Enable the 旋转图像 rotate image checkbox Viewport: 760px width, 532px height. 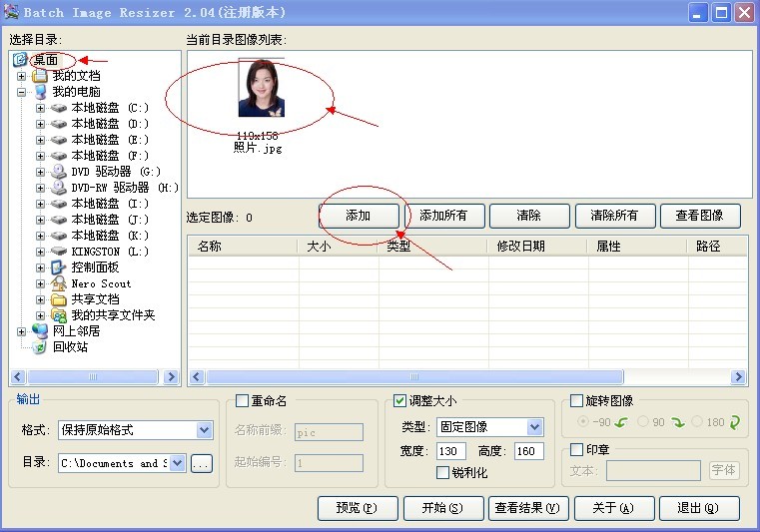tap(576, 401)
